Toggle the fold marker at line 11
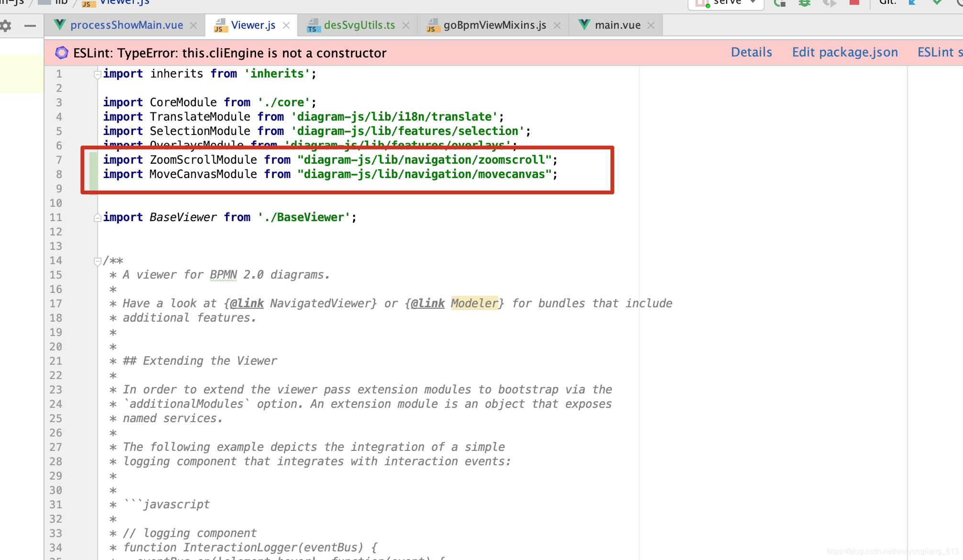 97,218
